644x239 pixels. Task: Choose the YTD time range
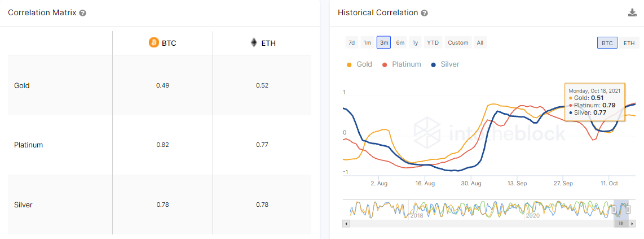coord(433,43)
